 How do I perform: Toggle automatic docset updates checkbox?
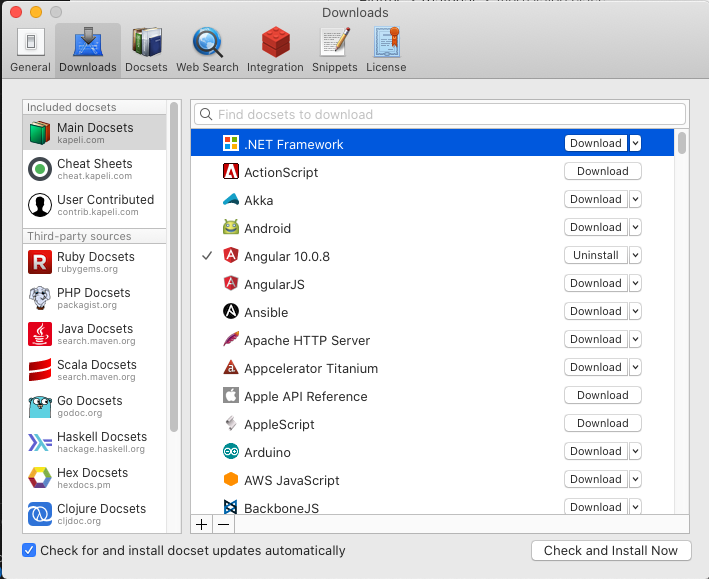click(x=29, y=550)
